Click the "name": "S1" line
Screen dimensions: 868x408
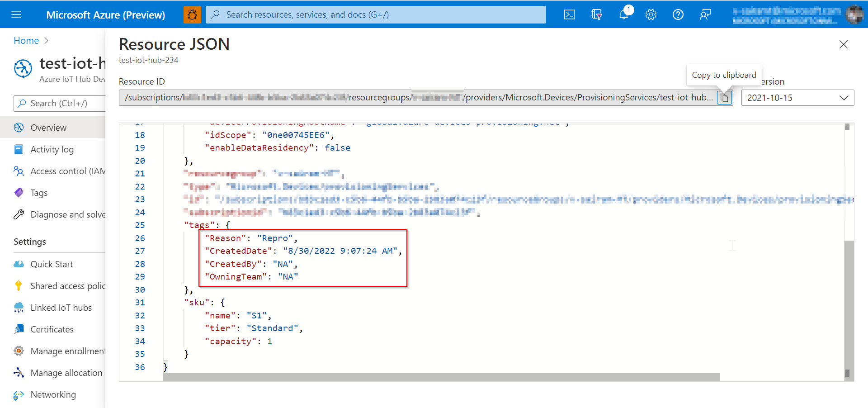click(x=238, y=316)
